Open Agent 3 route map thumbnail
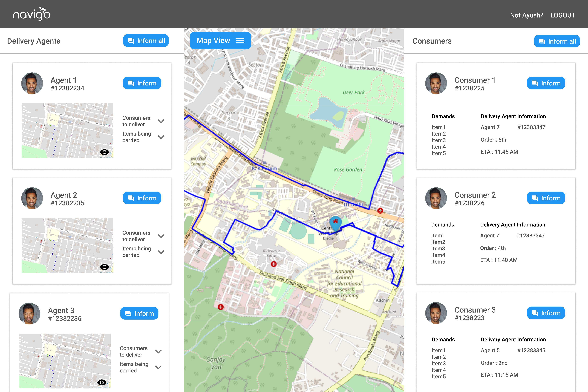 65,361
